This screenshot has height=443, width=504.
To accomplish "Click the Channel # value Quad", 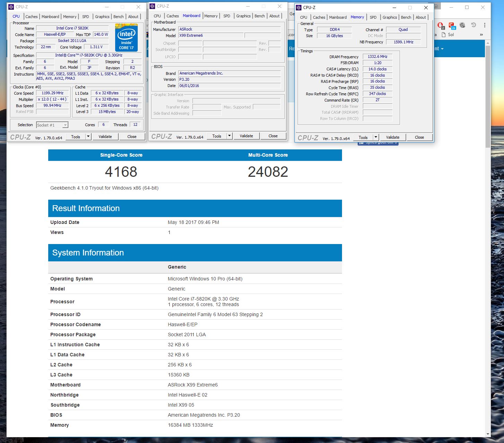I will click(x=403, y=29).
